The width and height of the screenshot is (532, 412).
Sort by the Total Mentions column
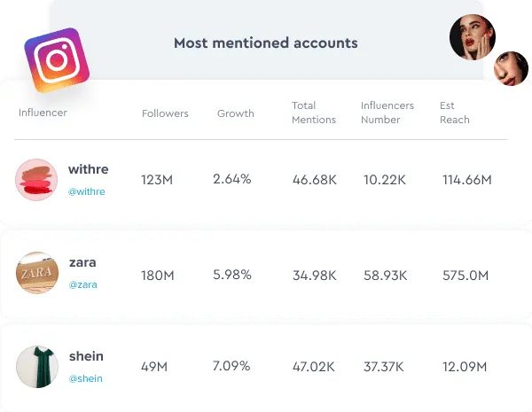314,113
